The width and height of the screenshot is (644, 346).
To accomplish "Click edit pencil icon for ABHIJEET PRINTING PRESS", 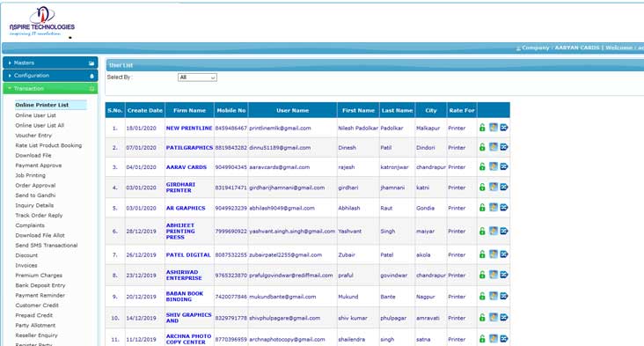I will point(494,232).
